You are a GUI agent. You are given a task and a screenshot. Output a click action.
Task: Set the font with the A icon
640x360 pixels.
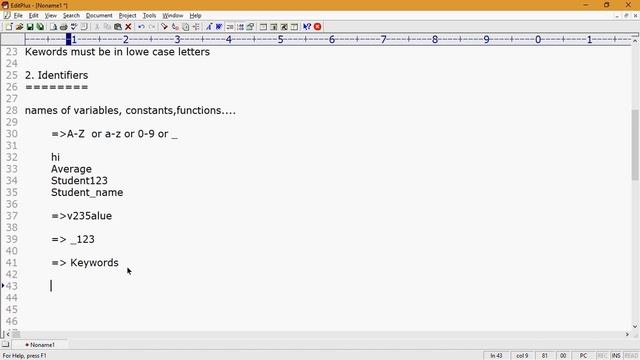[x=209, y=27]
